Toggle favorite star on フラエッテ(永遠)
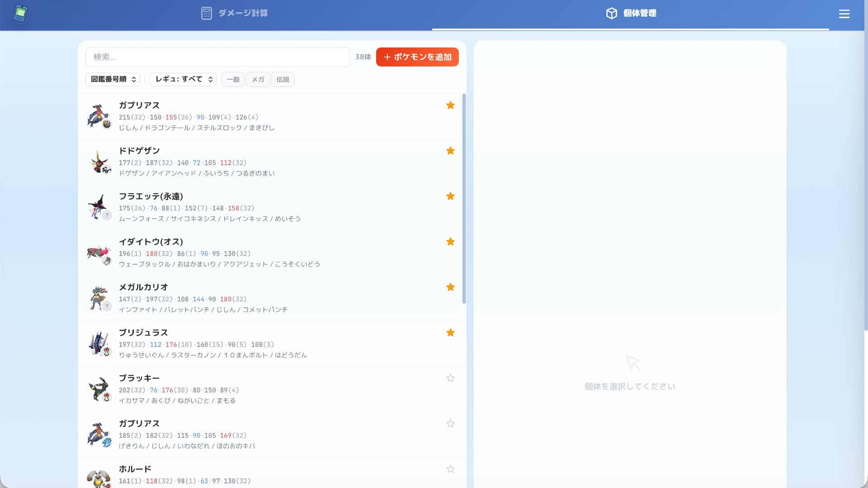The image size is (868, 488). (450, 196)
